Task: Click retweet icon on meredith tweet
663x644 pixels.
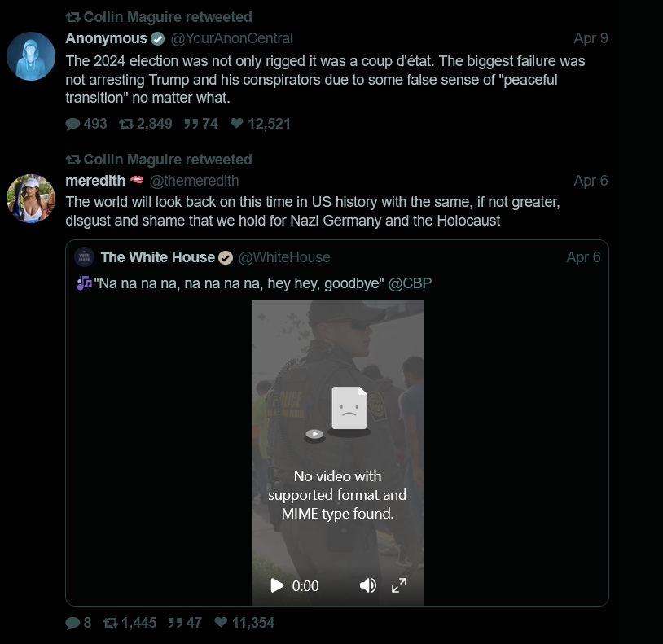Action: click(111, 623)
